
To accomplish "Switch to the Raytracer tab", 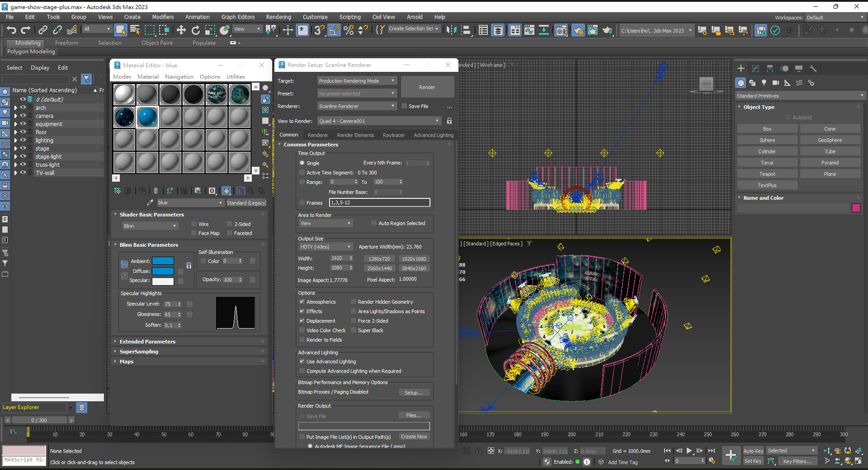I will tap(393, 135).
